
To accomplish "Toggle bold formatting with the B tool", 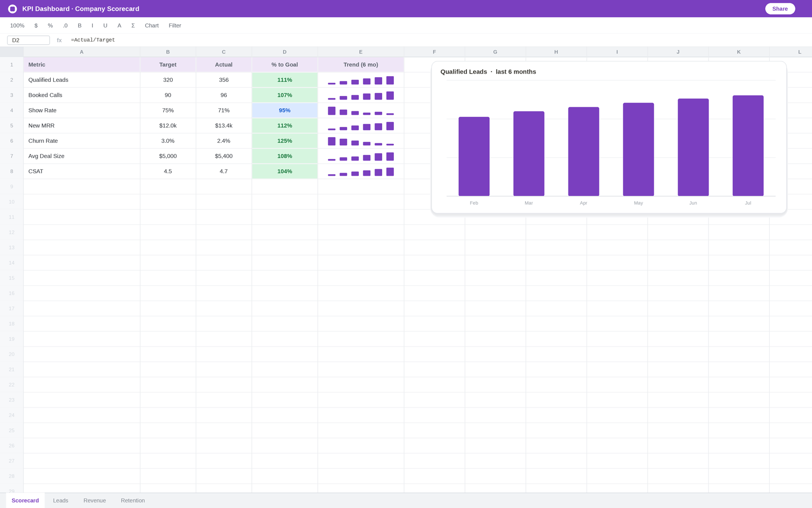I will (80, 25).
